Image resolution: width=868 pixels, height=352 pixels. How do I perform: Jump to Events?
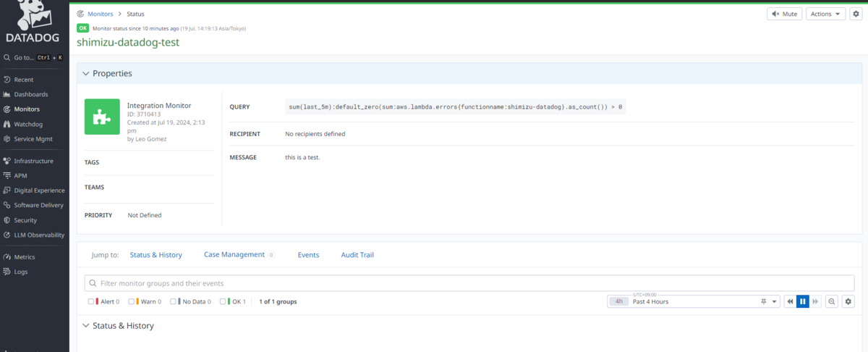pyautogui.click(x=308, y=255)
